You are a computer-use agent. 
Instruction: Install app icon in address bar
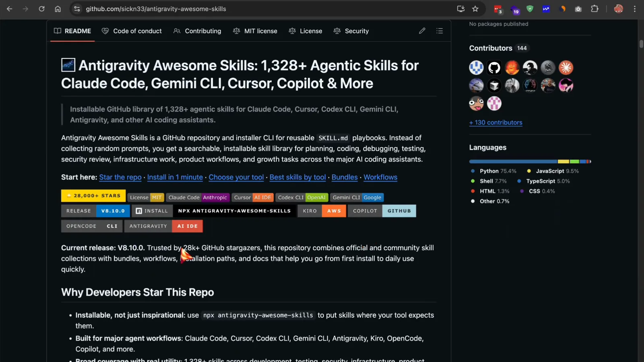[x=461, y=9]
